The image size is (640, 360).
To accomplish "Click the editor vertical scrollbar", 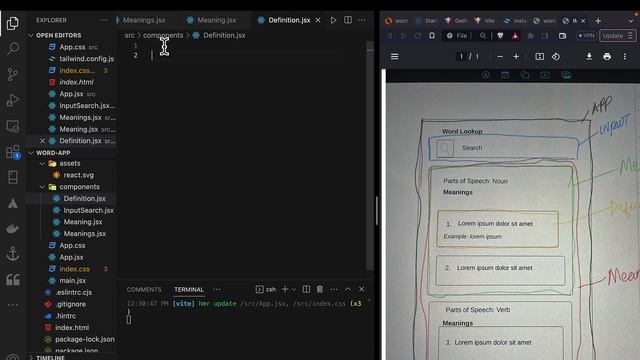I will [x=370, y=155].
